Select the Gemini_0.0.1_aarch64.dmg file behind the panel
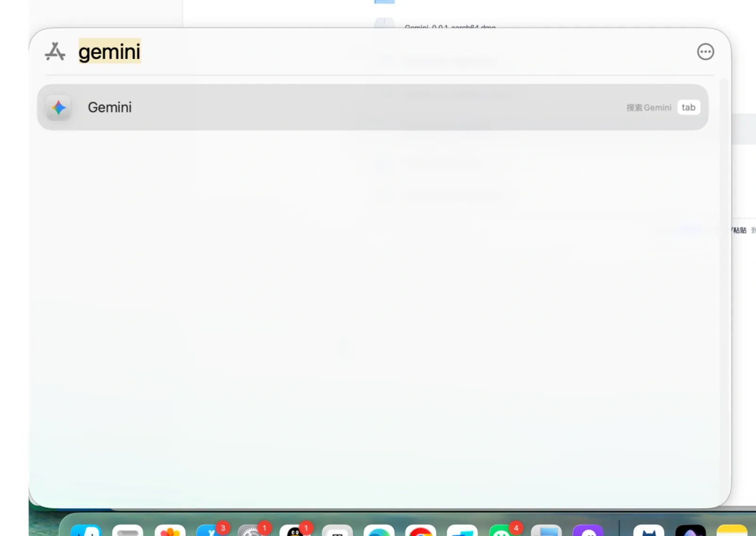756x536 pixels. click(x=450, y=26)
